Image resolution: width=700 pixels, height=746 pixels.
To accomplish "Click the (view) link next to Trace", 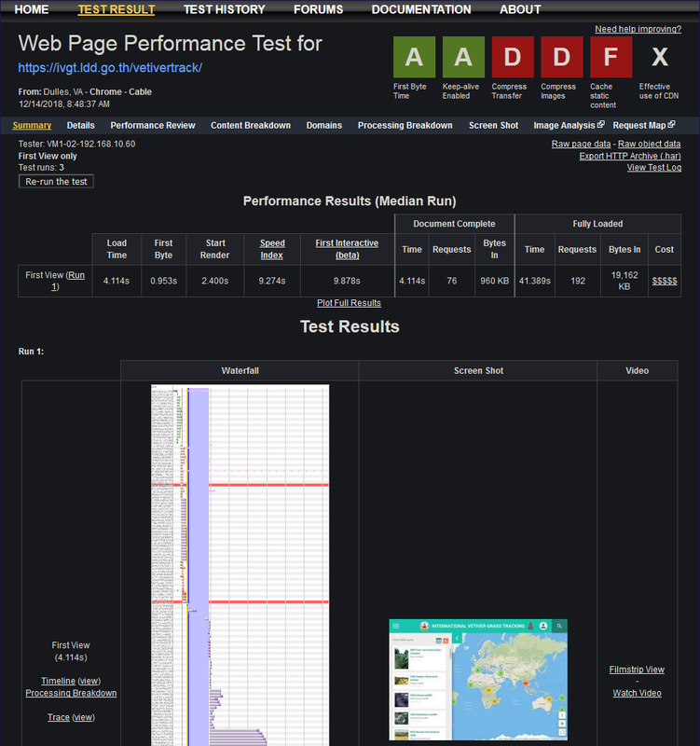I will pyautogui.click(x=83, y=717).
